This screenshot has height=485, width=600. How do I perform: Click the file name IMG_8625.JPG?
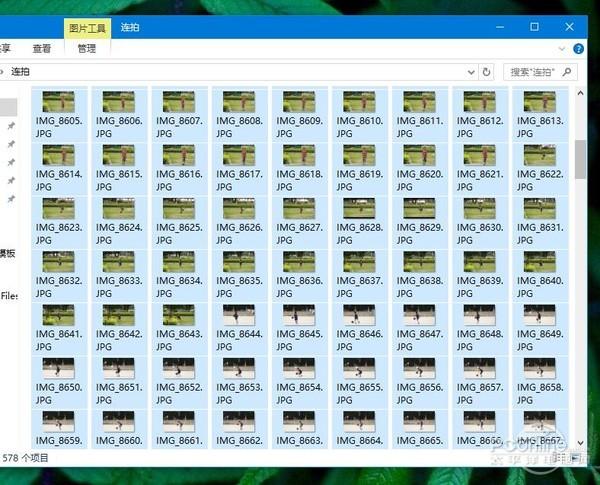pyautogui.click(x=179, y=234)
